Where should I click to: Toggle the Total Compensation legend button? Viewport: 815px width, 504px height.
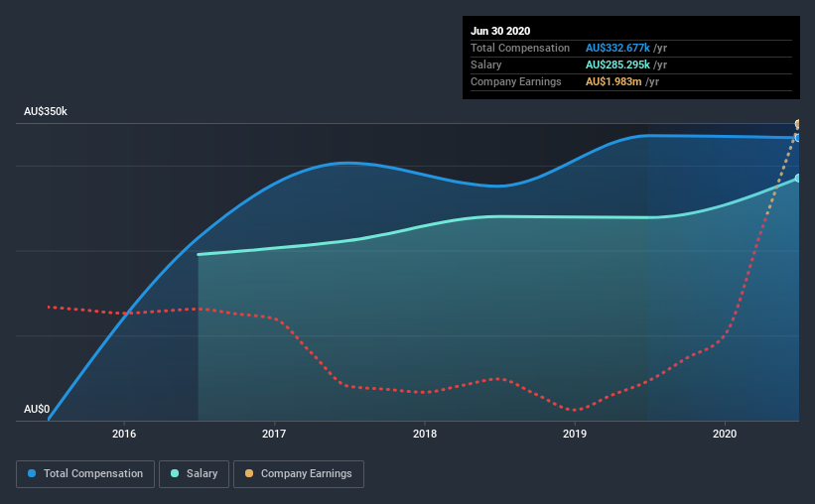pyautogui.click(x=85, y=474)
